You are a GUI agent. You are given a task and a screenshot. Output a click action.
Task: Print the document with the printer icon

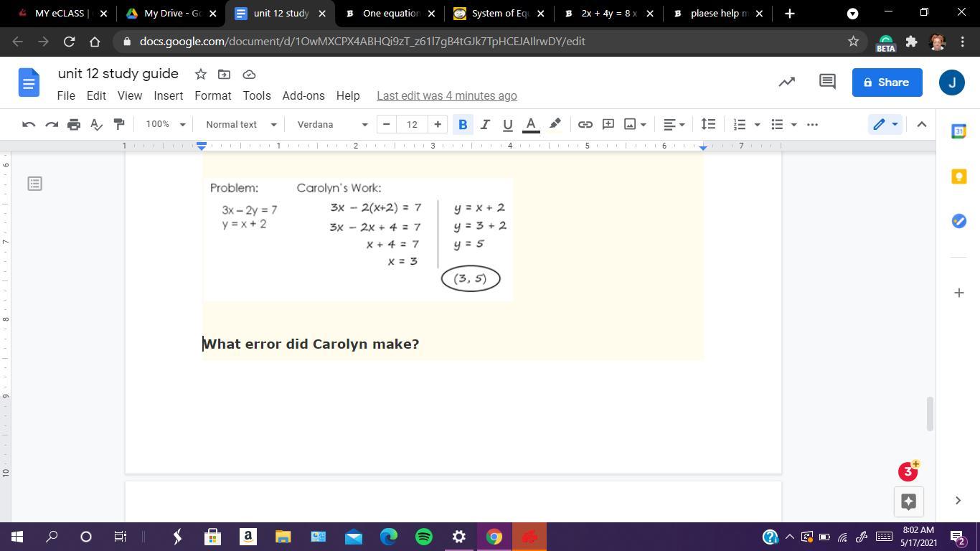74,124
